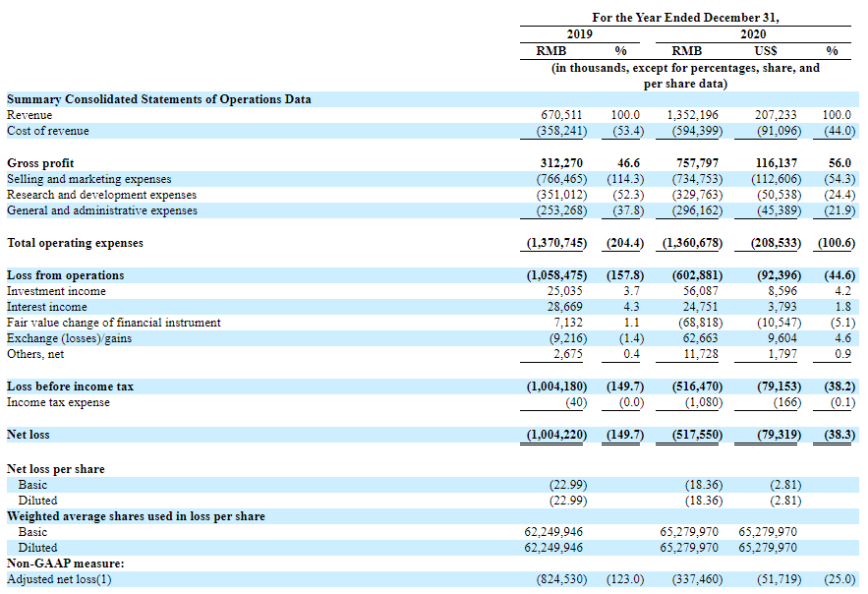
Task: Select the 2019 revenue value 670,511
Action: [x=562, y=115]
